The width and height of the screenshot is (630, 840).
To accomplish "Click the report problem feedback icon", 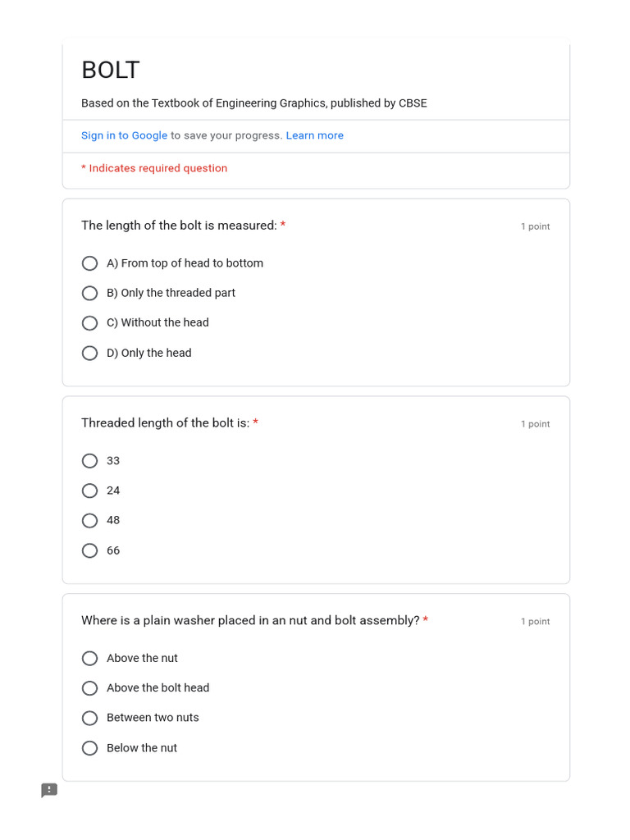I will tap(49, 790).
